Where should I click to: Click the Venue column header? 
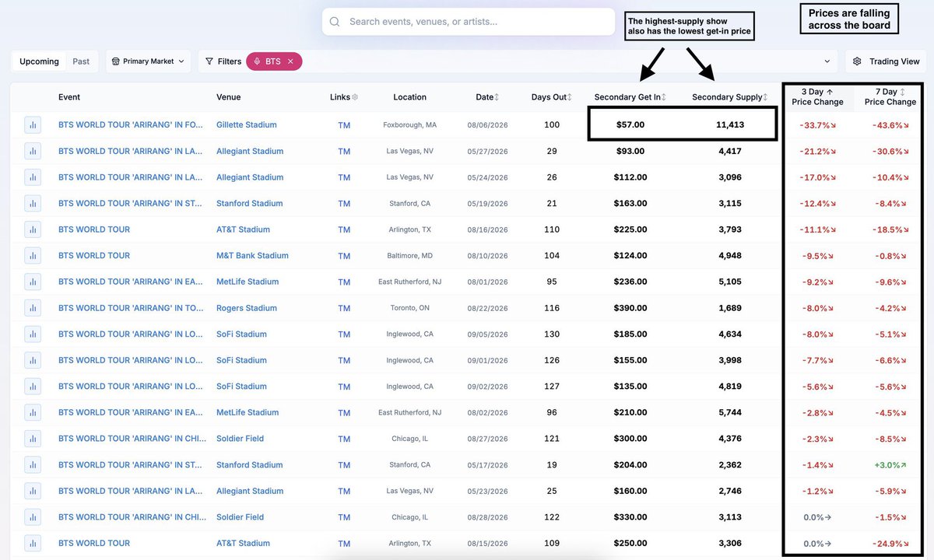pyautogui.click(x=228, y=97)
